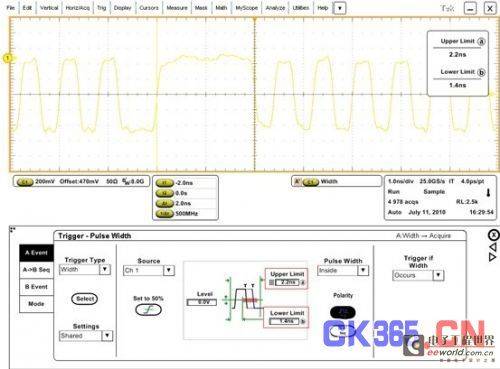Click the downward triangle beside trigger panel
This screenshot has width=500, height=369.
(493, 257)
